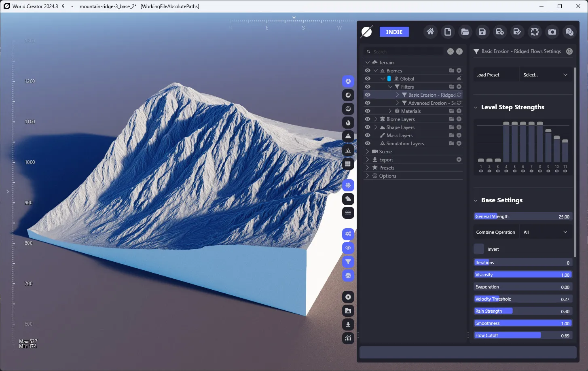Adjust the Rain Strength slider
Screen dimensions: 588x371
[x=523, y=311]
